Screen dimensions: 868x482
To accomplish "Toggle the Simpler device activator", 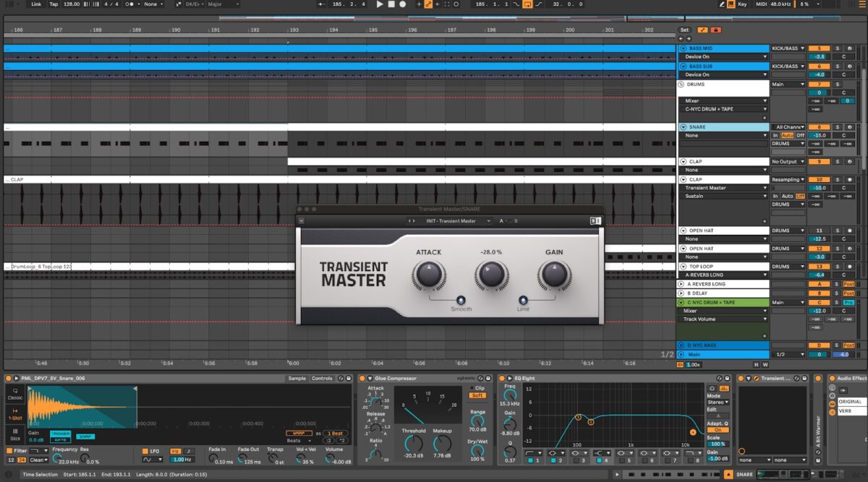I will (x=9, y=378).
